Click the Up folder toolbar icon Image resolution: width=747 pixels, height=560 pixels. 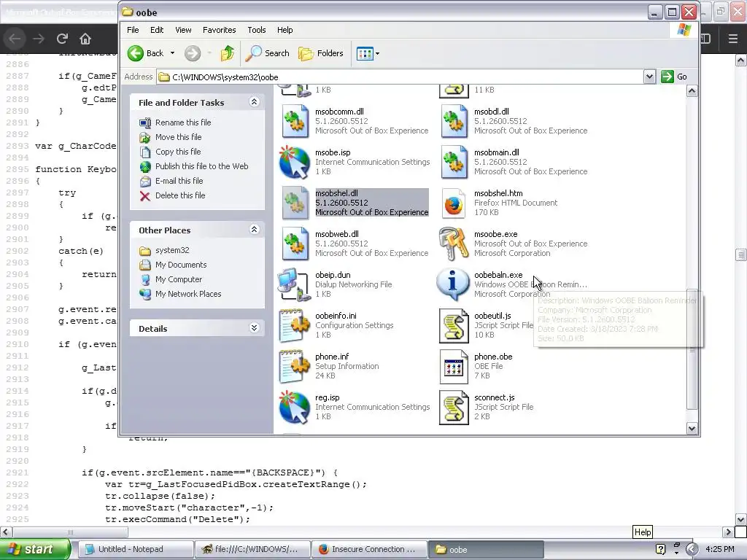click(228, 53)
